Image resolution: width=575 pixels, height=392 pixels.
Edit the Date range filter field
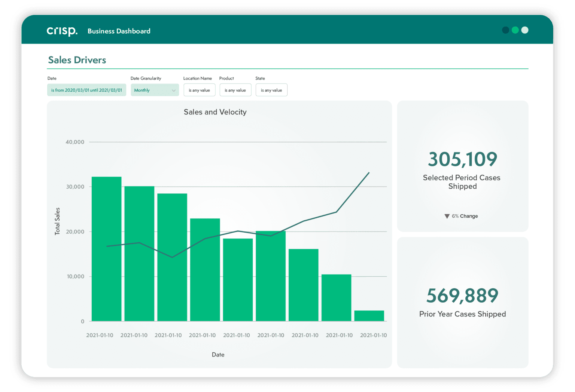tap(86, 90)
